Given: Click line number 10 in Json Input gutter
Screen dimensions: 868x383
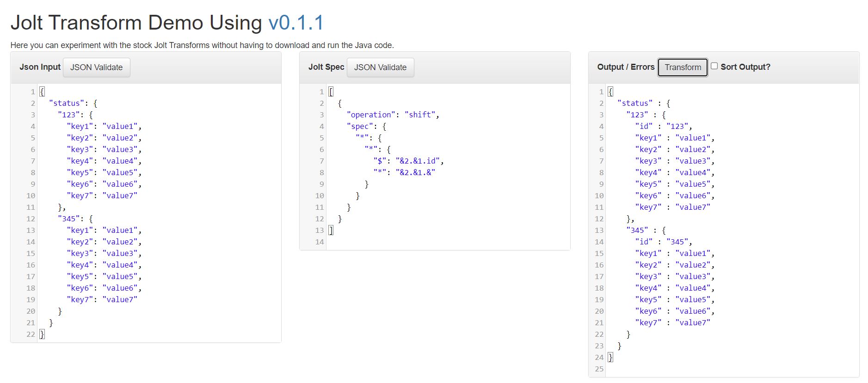Looking at the screenshot, I should tap(31, 195).
